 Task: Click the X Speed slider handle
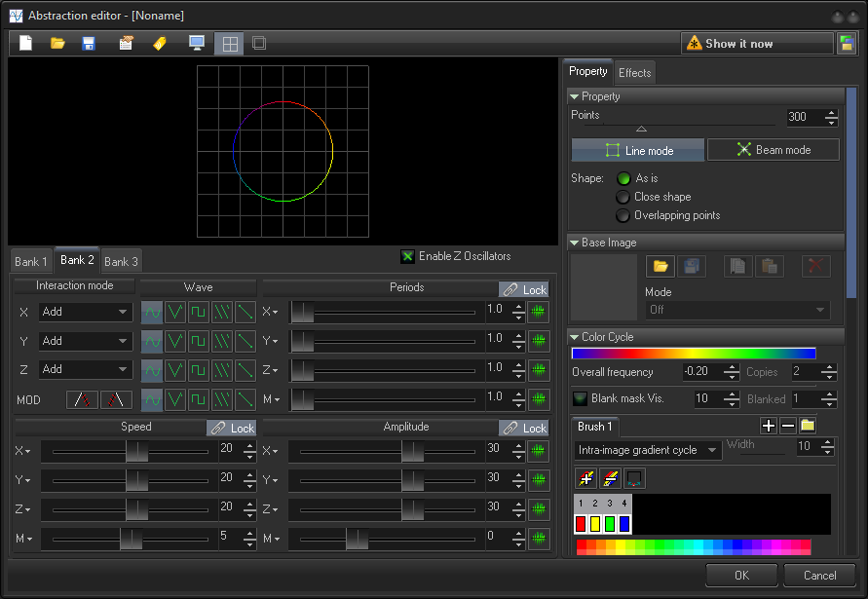point(136,452)
